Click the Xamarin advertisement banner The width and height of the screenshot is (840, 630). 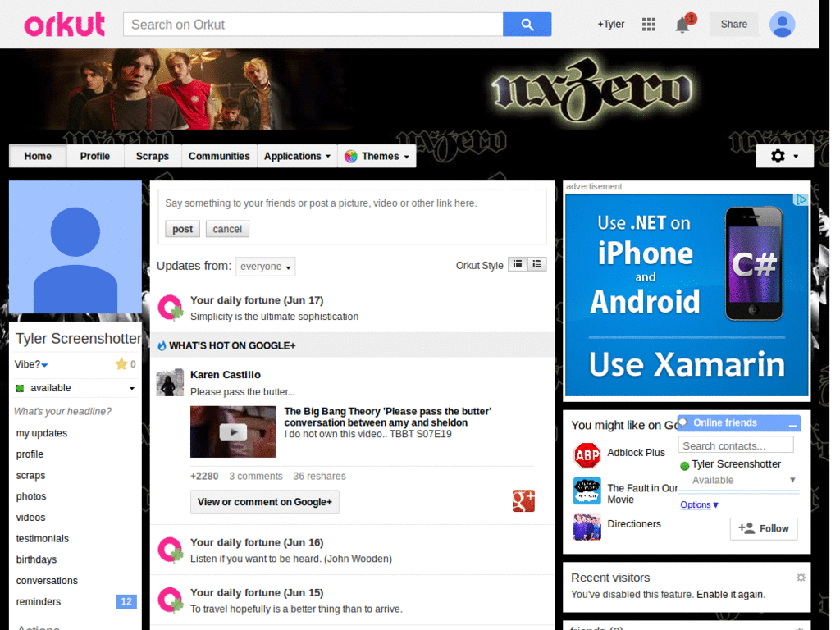687,294
